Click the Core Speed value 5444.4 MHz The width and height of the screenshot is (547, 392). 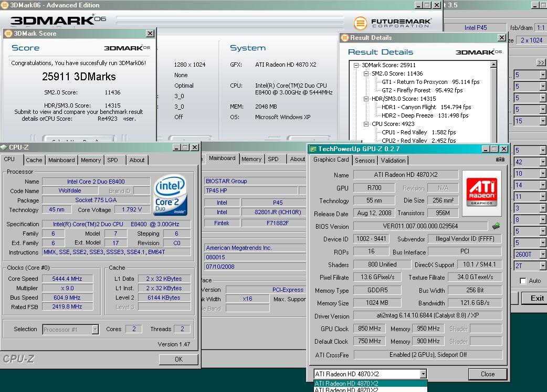click(67, 279)
